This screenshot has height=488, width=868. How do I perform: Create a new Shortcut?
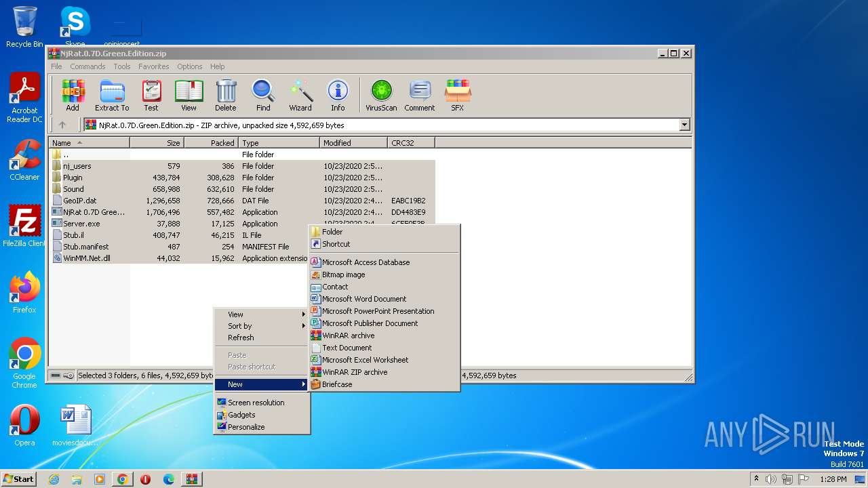[384, 244]
